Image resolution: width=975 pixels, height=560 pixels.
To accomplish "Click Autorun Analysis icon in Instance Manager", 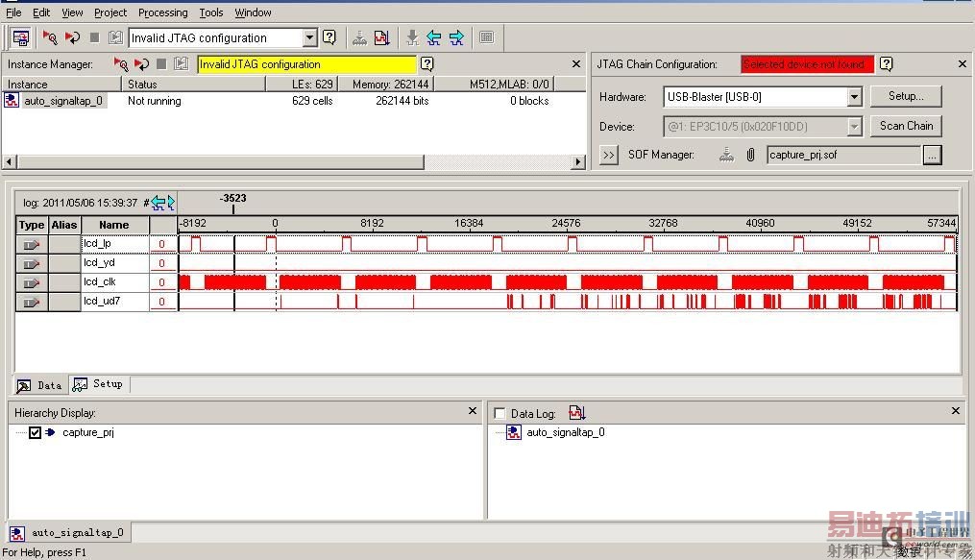I will pyautogui.click(x=142, y=64).
